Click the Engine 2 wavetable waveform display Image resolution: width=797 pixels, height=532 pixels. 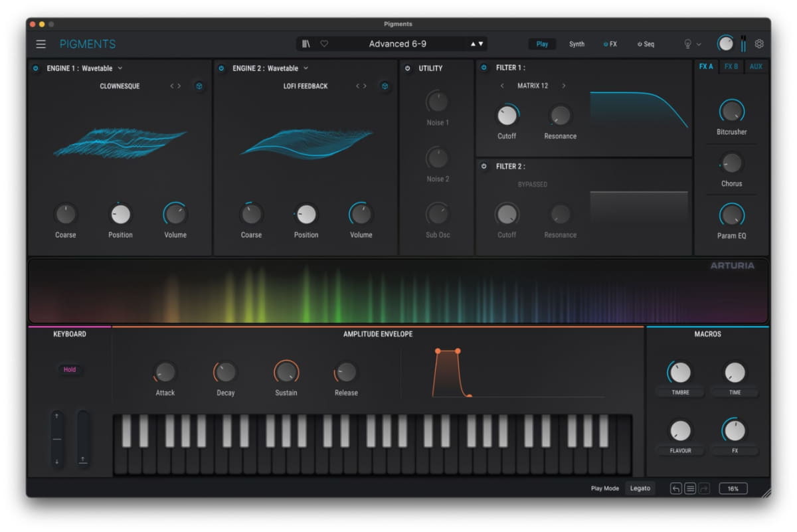click(306, 143)
